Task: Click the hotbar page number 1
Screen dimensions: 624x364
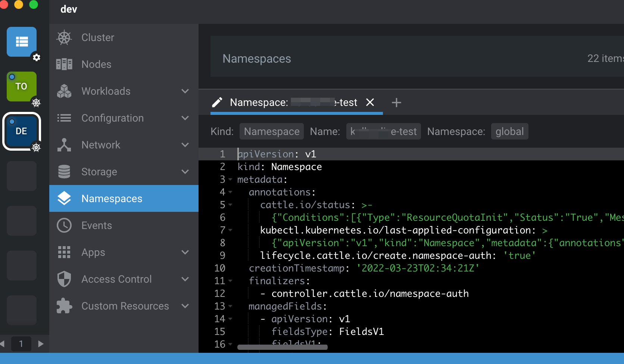Action: (21, 343)
